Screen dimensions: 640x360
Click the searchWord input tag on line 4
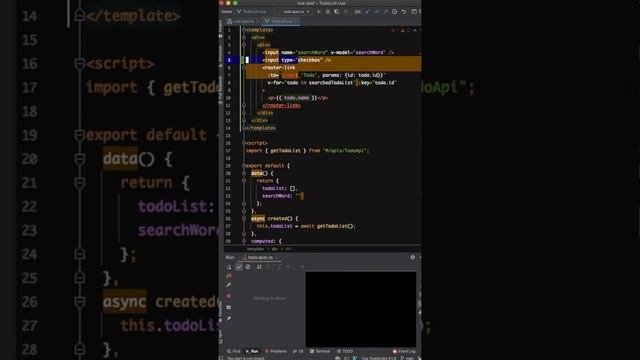point(329,53)
